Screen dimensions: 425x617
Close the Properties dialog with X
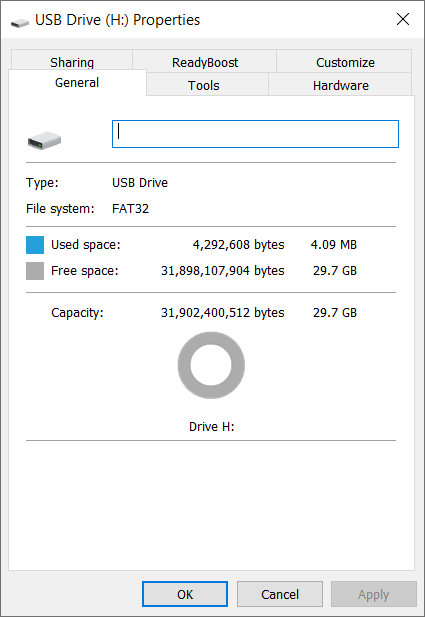tap(403, 19)
